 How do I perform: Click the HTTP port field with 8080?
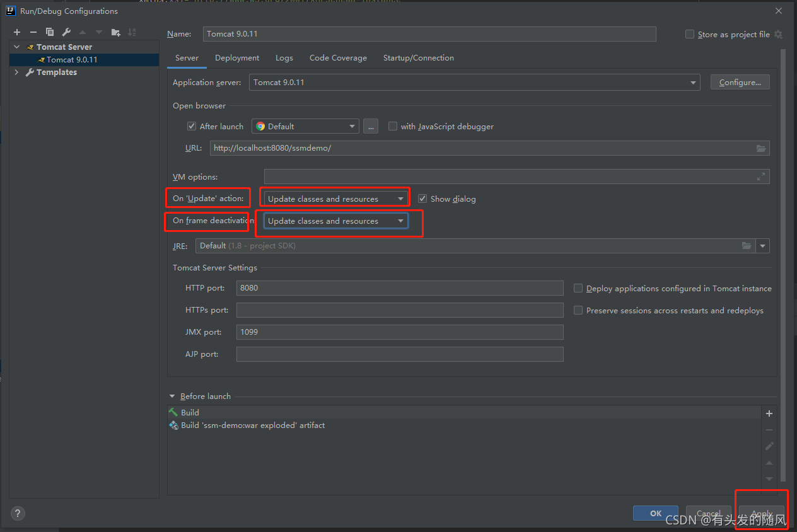coord(400,288)
